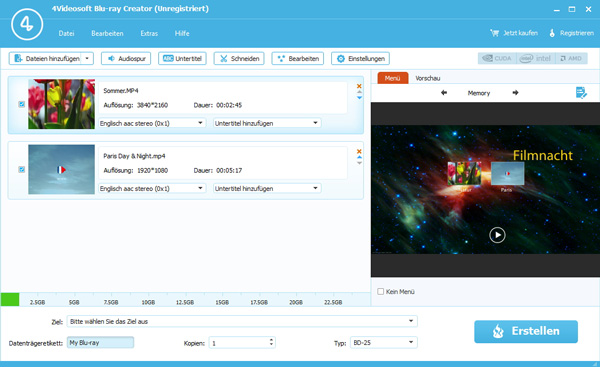Open Einstellungen gear settings
The height and width of the screenshot is (367, 600).
click(360, 59)
